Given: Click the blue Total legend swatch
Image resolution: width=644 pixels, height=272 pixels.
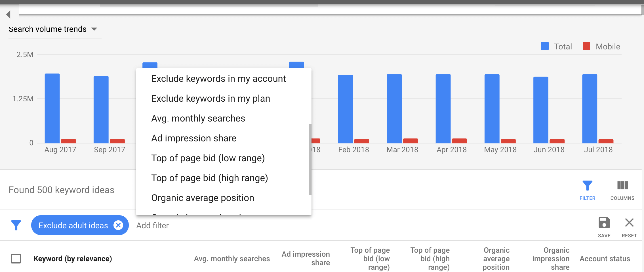Looking at the screenshot, I should tap(544, 46).
